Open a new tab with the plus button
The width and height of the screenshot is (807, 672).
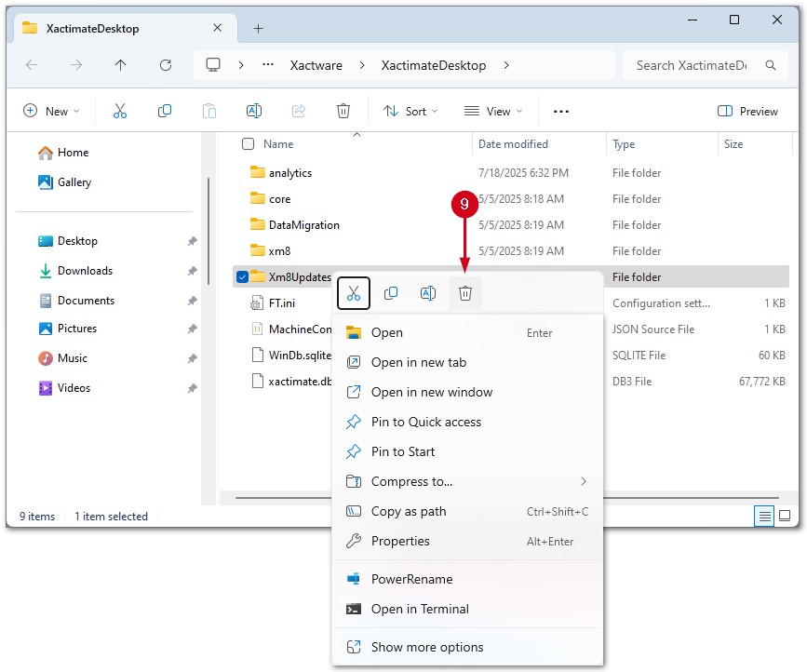pyautogui.click(x=259, y=29)
